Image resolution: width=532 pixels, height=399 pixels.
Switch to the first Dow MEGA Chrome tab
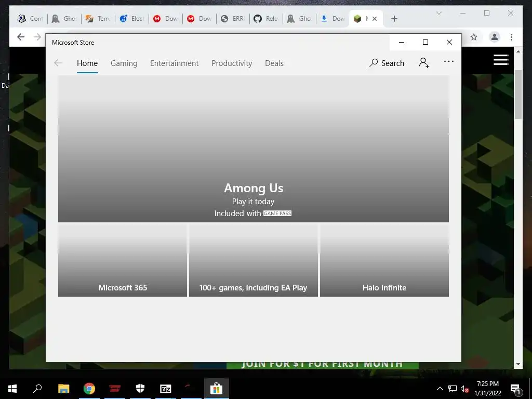pyautogui.click(x=165, y=19)
